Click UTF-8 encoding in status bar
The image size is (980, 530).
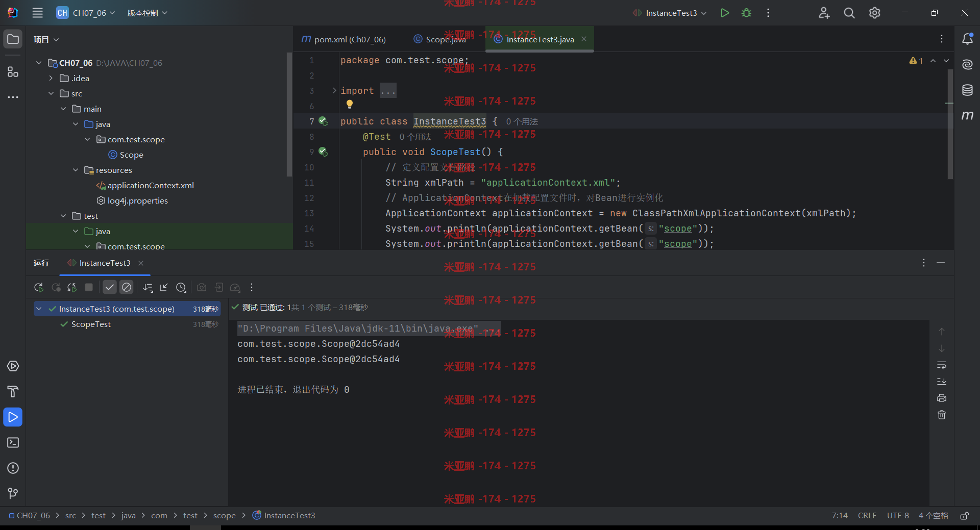(898, 516)
